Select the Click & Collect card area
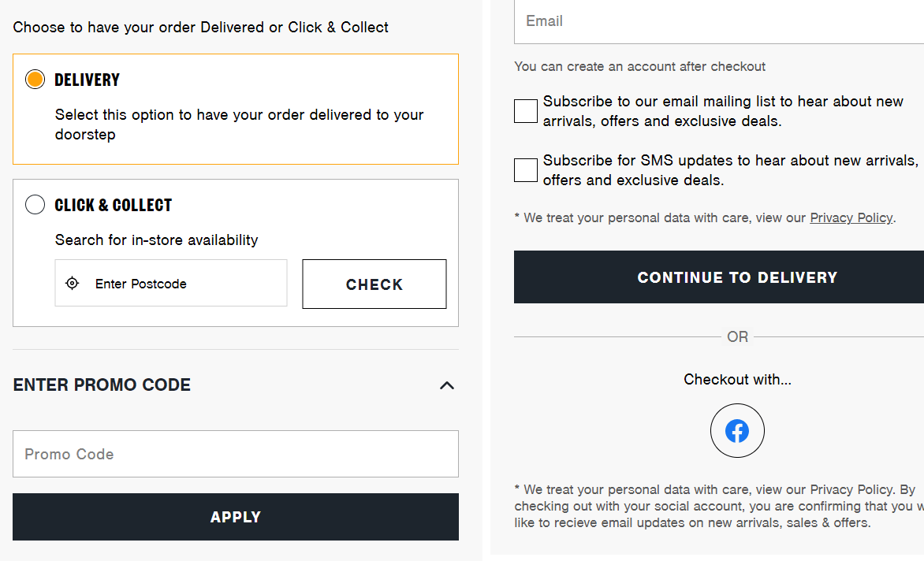 coord(236,252)
